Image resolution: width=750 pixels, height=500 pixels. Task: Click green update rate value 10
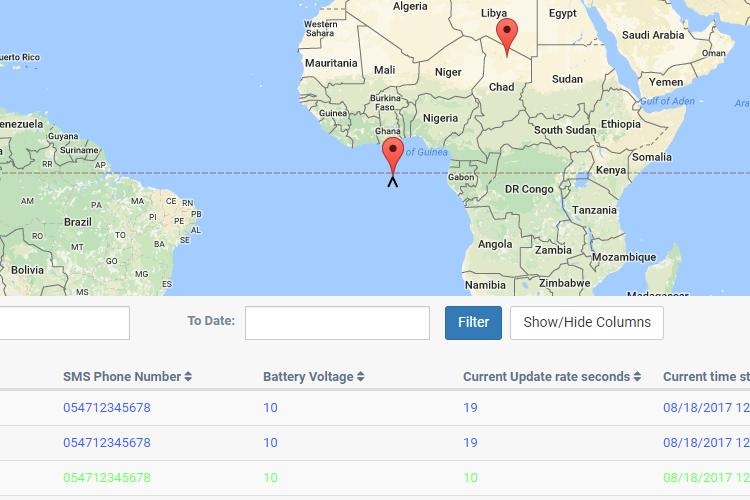(470, 478)
